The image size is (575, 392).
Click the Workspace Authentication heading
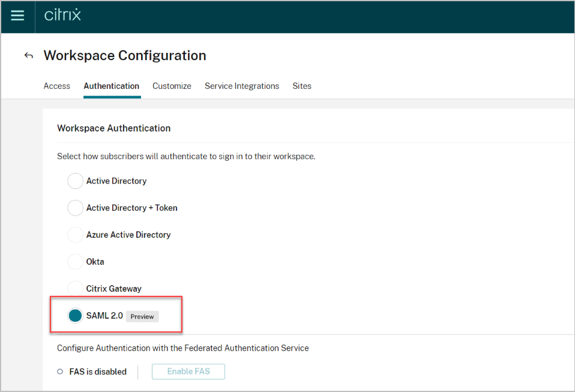click(114, 128)
